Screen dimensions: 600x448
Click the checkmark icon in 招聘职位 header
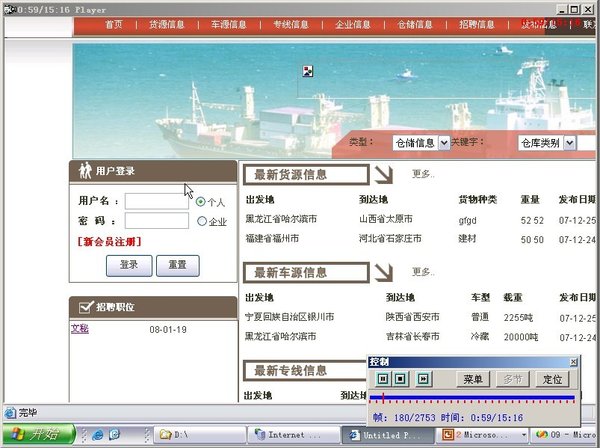[x=86, y=306]
